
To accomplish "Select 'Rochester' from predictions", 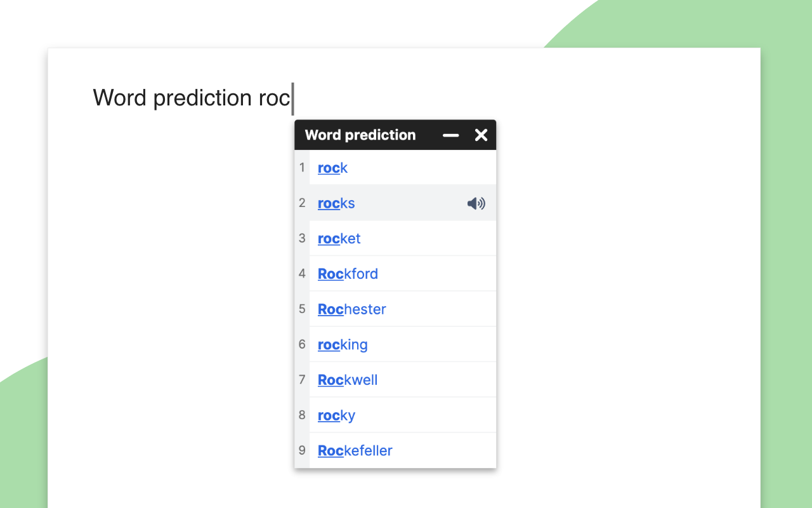I will click(351, 309).
